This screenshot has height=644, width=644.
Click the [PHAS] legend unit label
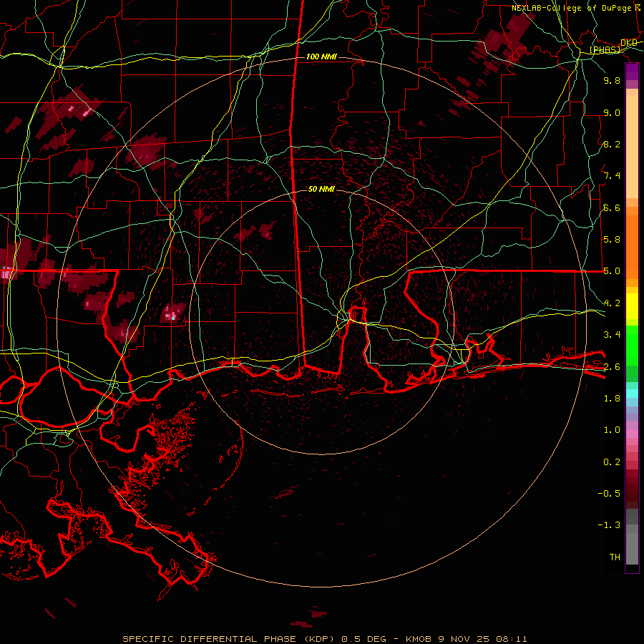(x=605, y=50)
